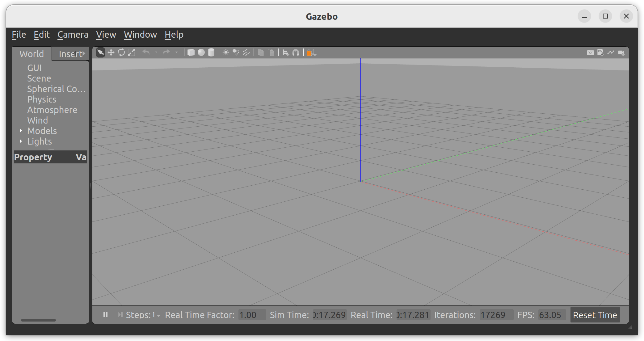Click the Sim Time value field
This screenshot has width=644, height=341.
click(x=330, y=315)
